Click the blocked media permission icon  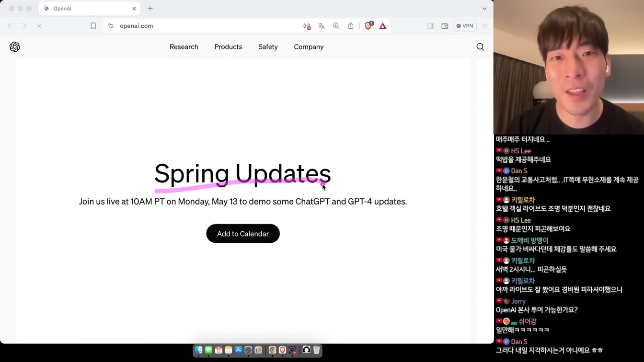click(x=307, y=26)
